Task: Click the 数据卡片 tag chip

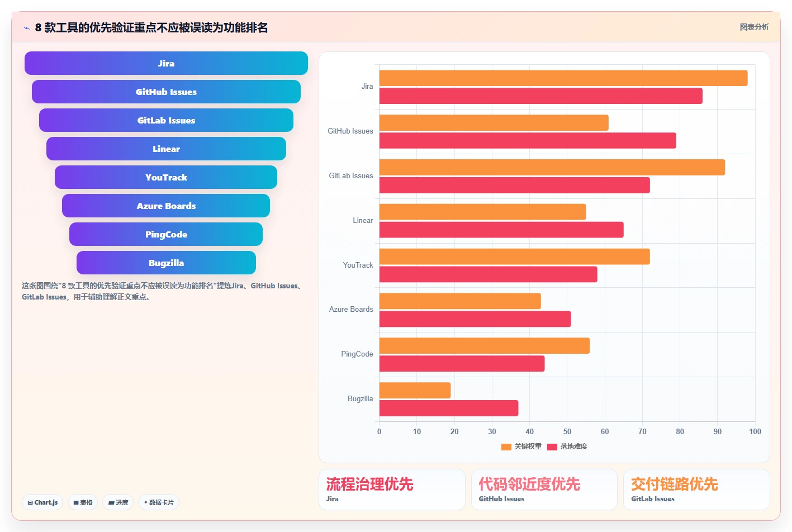Action: (x=159, y=502)
